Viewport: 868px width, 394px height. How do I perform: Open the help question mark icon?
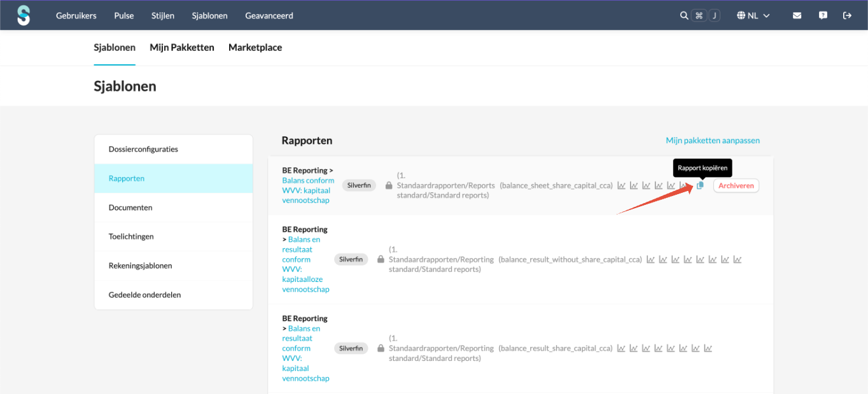823,16
